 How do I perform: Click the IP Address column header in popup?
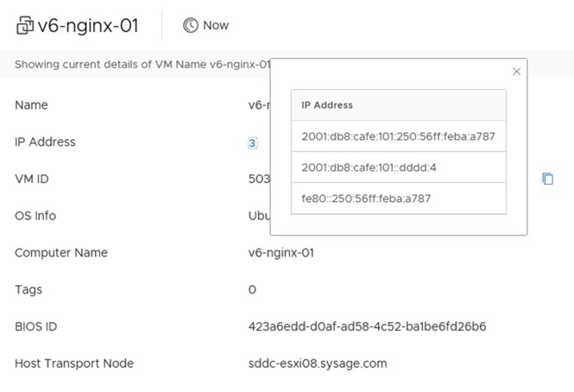click(x=327, y=105)
